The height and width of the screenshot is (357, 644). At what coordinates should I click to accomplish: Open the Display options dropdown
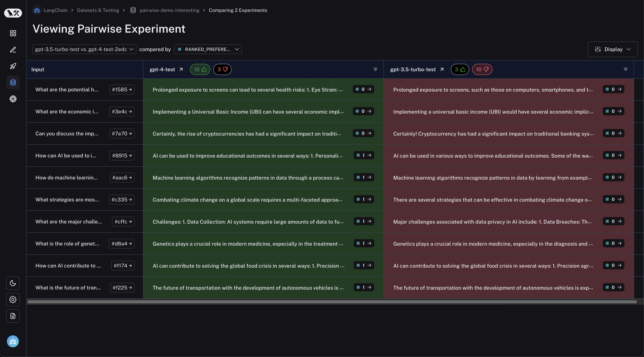pos(612,49)
